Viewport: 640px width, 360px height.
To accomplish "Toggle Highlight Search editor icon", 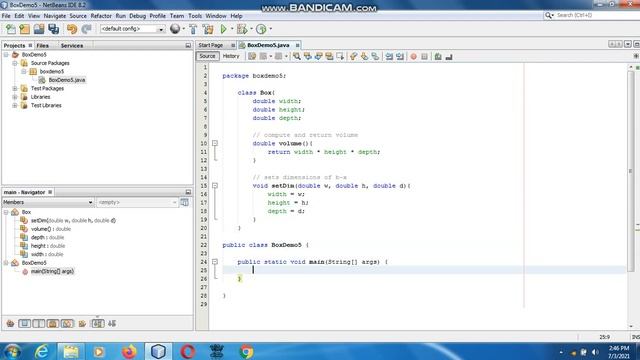I will pos(329,56).
